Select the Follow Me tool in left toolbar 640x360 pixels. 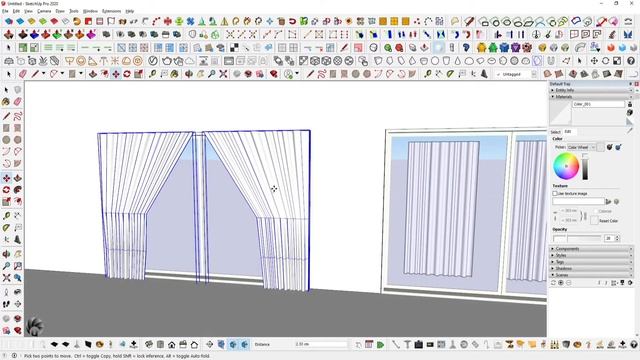(18, 190)
